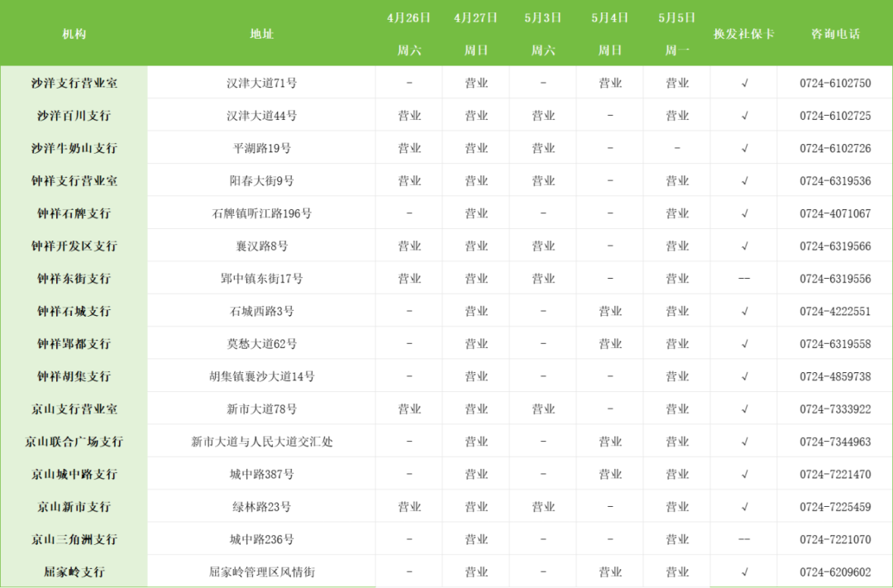This screenshot has height=588, width=893.
Task: Select the 沙洋百川支行 cell
Action: pos(74,115)
